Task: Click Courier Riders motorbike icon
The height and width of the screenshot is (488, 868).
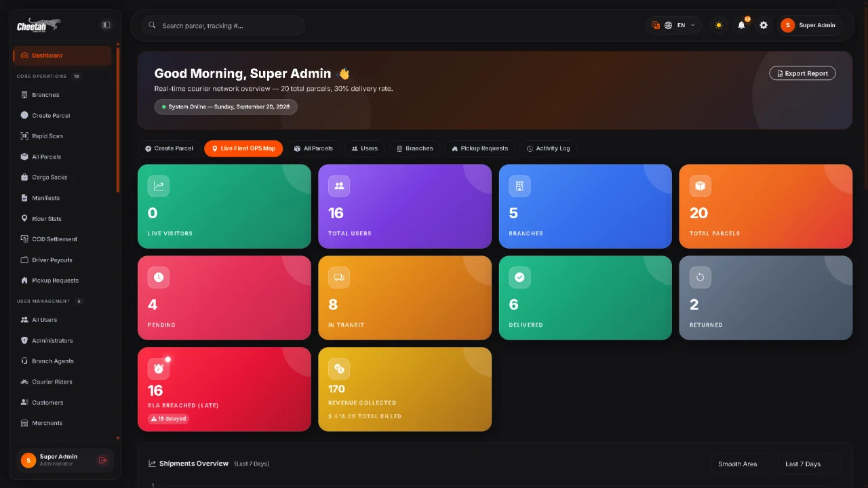Action: pyautogui.click(x=24, y=382)
